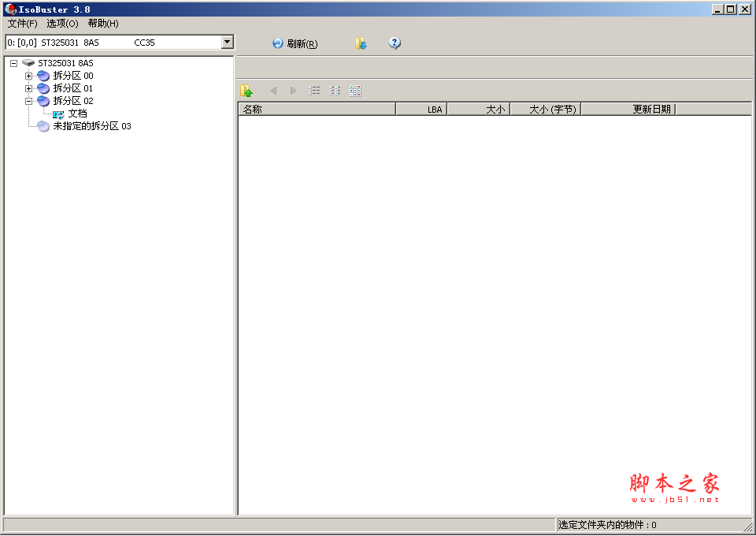The image size is (756, 536).
Task: Open the 选项(O) menu
Action: point(62,23)
